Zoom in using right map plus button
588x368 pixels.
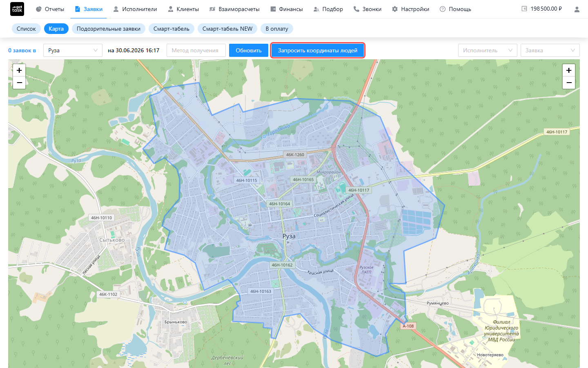pos(569,70)
